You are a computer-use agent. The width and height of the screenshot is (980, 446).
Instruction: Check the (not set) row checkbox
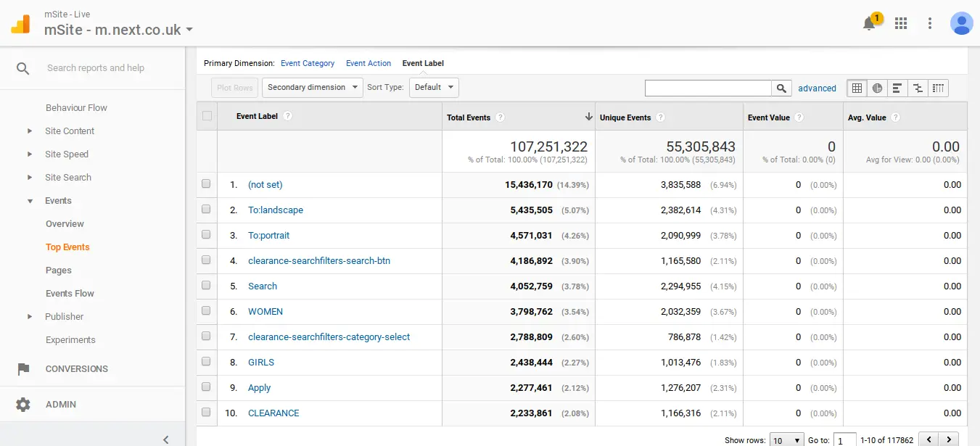206,184
